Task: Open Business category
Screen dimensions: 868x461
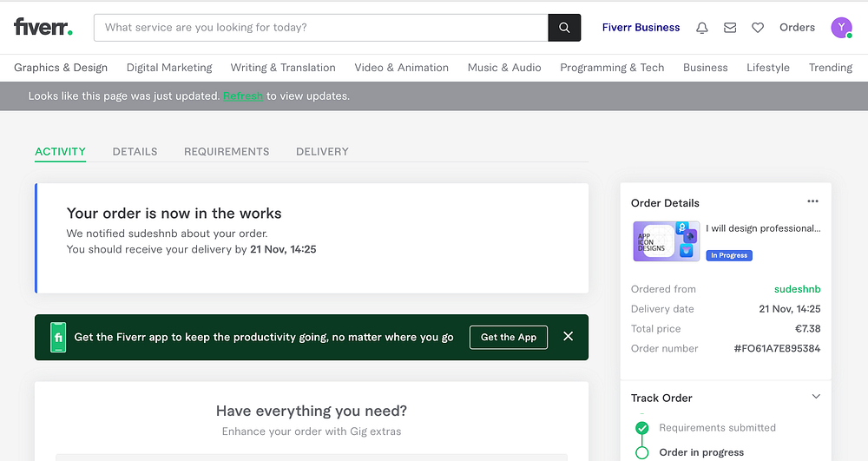Action: pos(705,68)
